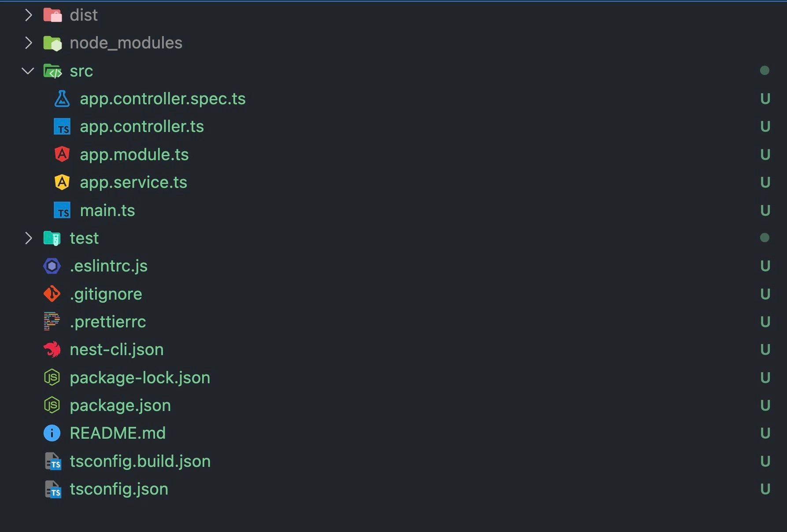Click the ESLint icon next to .eslintrc.js
This screenshot has height=532, width=787.
[51, 266]
